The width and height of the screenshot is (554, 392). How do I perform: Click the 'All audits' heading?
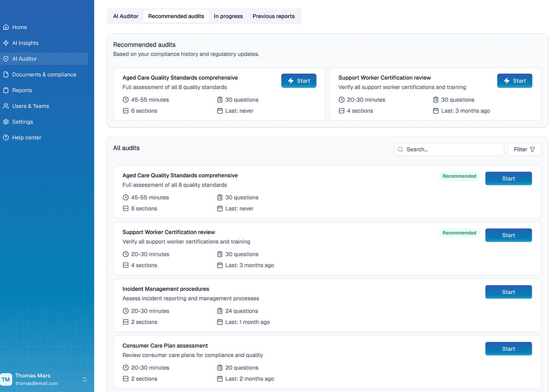(x=126, y=148)
